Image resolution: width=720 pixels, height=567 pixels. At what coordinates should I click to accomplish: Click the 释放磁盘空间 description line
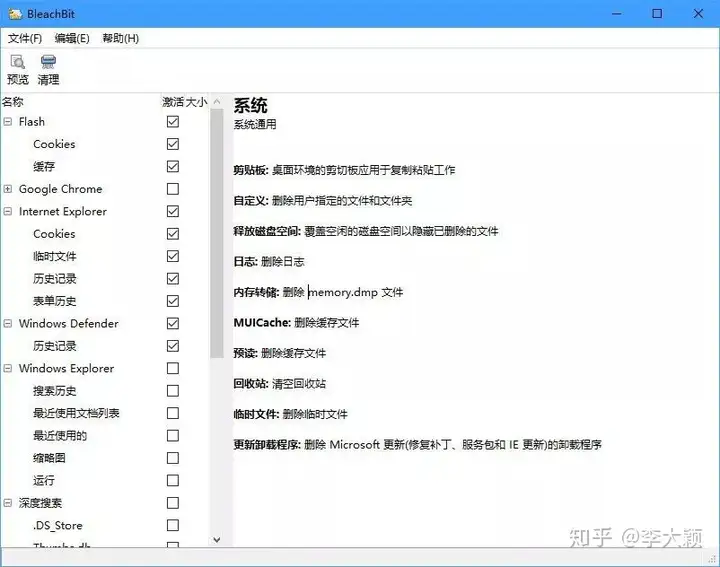point(366,231)
